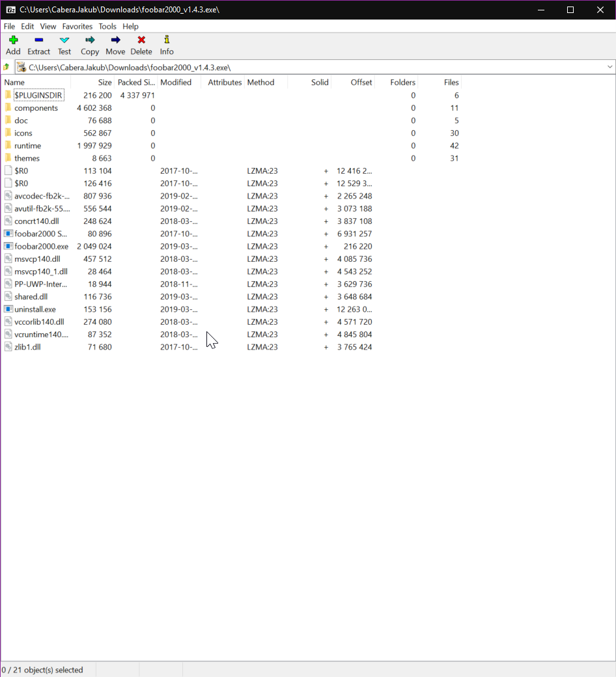The width and height of the screenshot is (616, 677).
Task: Select the vcruntime140 file name
Action: click(41, 334)
